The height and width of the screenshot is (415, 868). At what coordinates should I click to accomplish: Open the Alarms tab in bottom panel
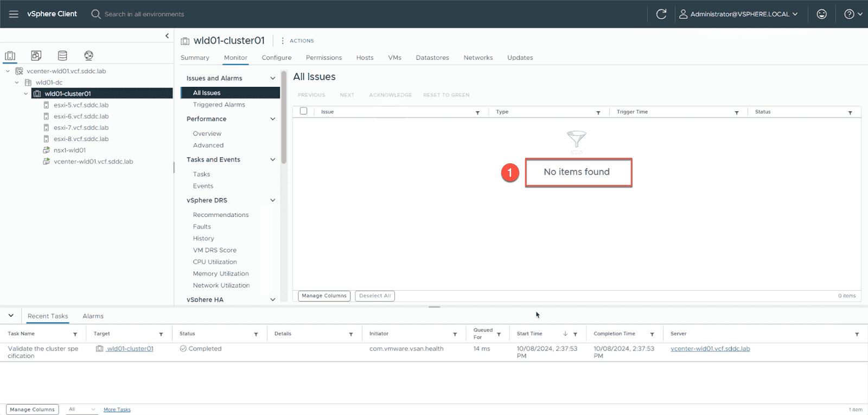[x=93, y=316]
